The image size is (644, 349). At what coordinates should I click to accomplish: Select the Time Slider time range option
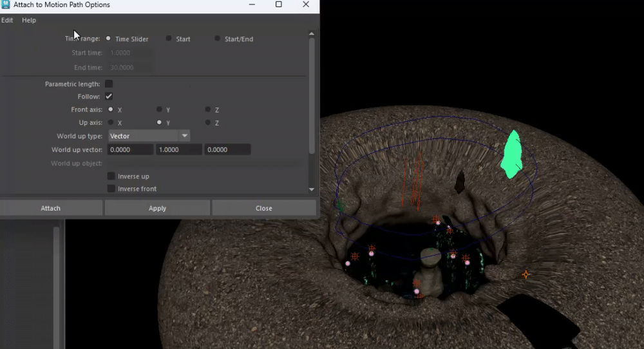[x=108, y=38]
